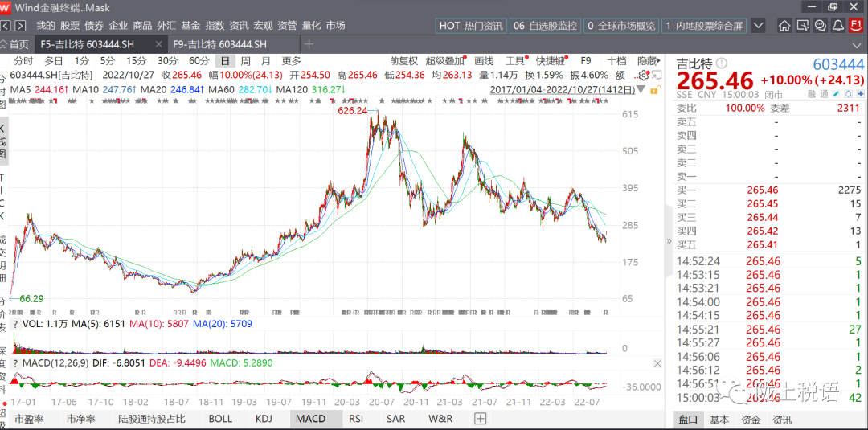This screenshot has width=868, height=430.
Task: Open the chat bubbles icon
Action: 821,26
